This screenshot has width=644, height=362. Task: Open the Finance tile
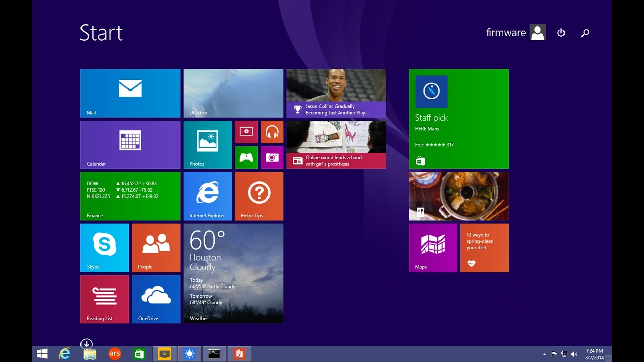pos(130,196)
